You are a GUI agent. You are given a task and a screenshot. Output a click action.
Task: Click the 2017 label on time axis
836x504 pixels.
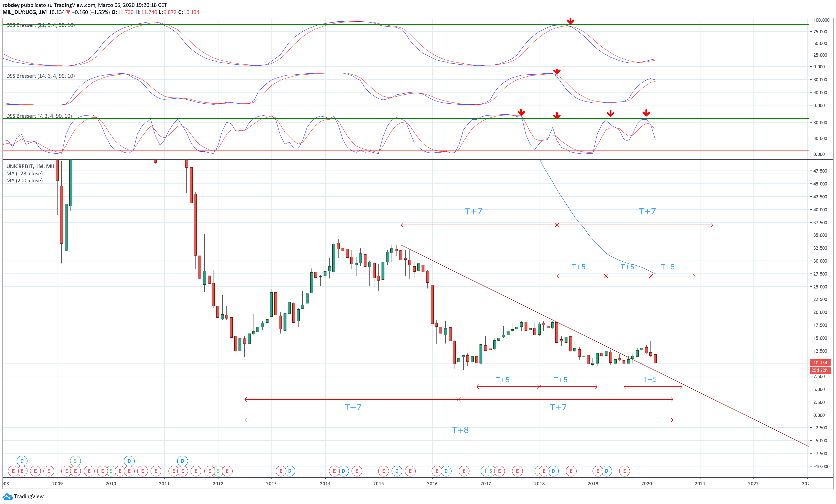[x=486, y=484]
